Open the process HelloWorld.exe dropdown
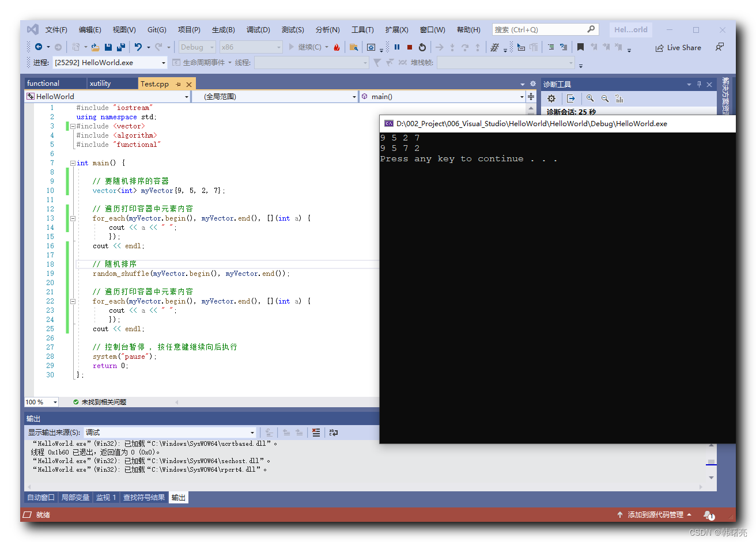Image resolution: width=756 pixels, height=542 pixels. [164, 63]
